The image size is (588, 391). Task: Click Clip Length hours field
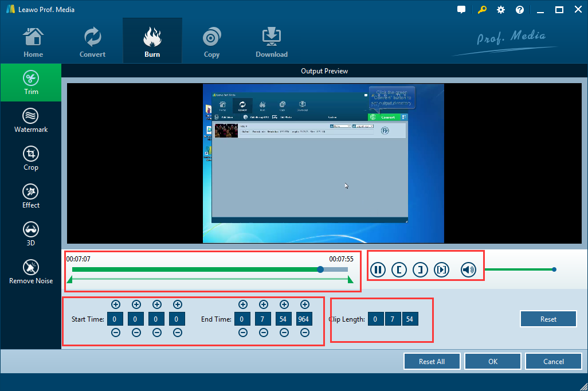(376, 319)
